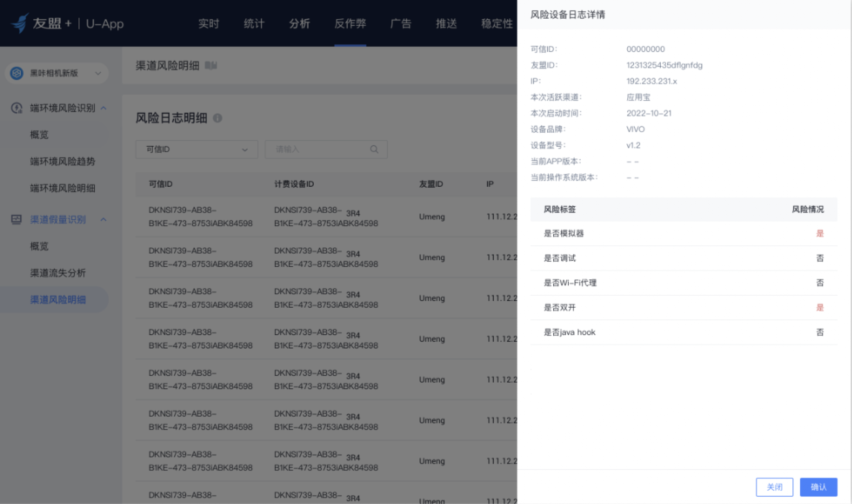Click the 可信ID value 00000000
This screenshot has height=504, width=852.
646,49
